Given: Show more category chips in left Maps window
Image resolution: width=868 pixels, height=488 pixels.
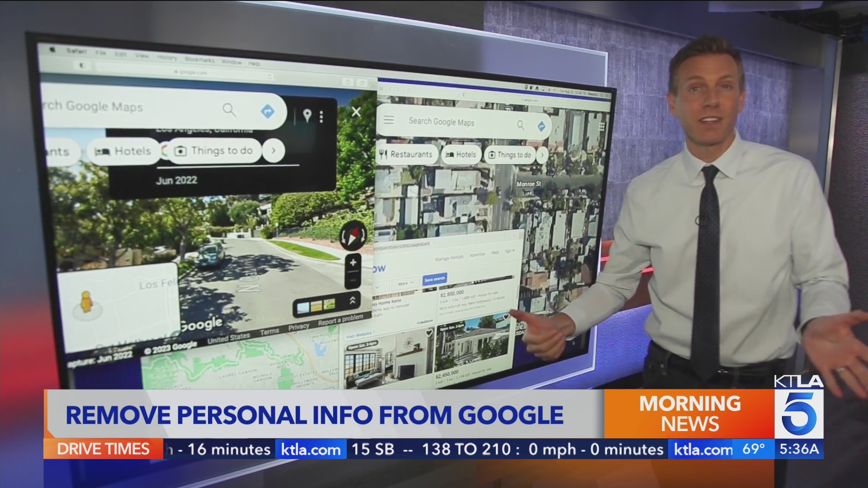Looking at the screenshot, I should (x=274, y=150).
